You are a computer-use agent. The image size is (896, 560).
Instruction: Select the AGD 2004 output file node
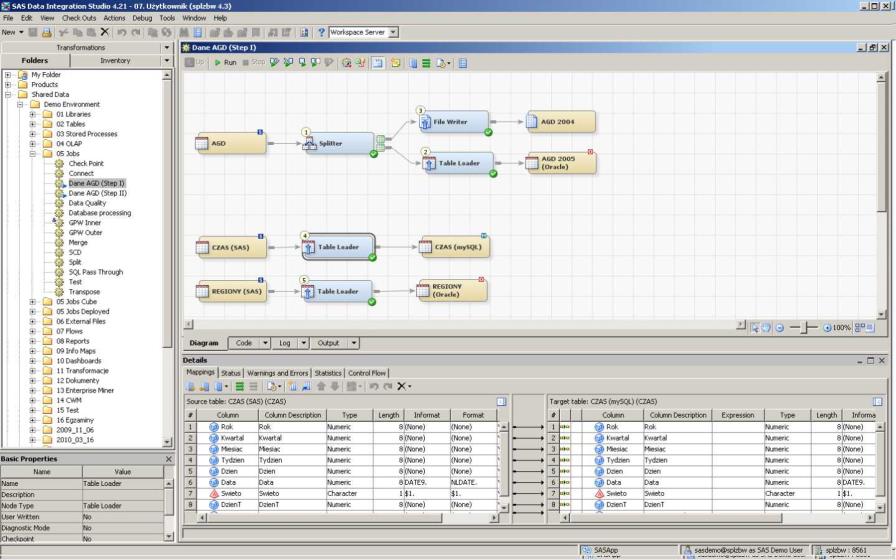(x=561, y=122)
